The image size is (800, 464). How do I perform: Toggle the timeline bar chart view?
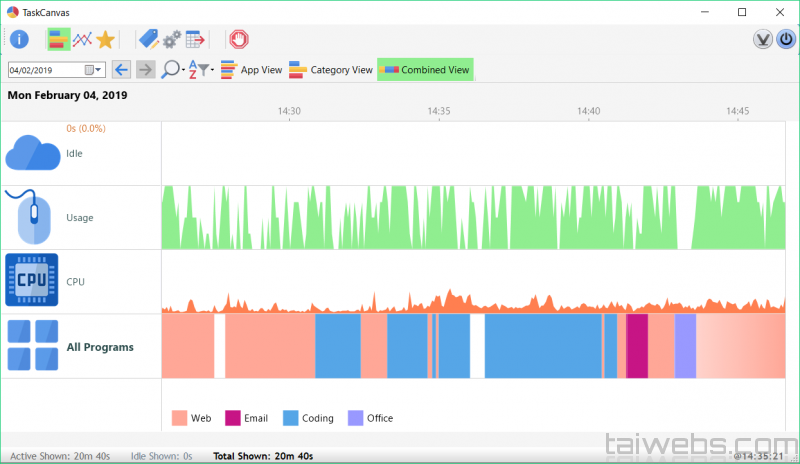[x=60, y=39]
